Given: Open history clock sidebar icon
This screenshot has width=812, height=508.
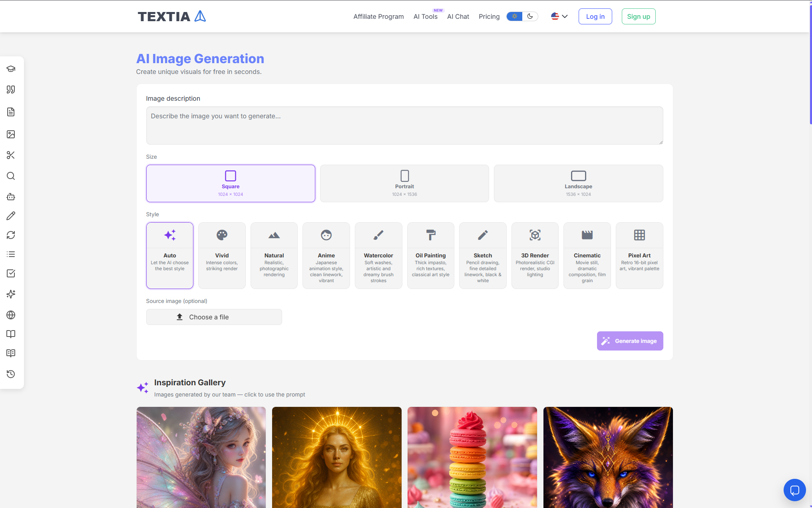Looking at the screenshot, I should [11, 374].
